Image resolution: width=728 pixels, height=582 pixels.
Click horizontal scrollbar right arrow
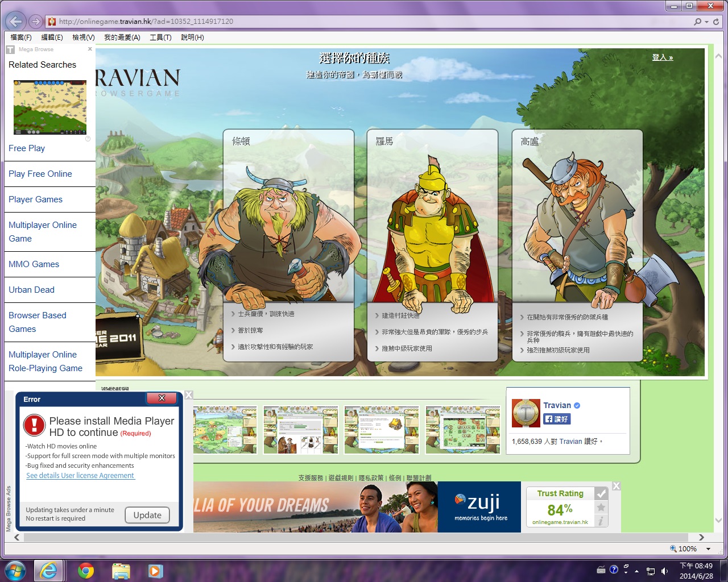coord(701,537)
